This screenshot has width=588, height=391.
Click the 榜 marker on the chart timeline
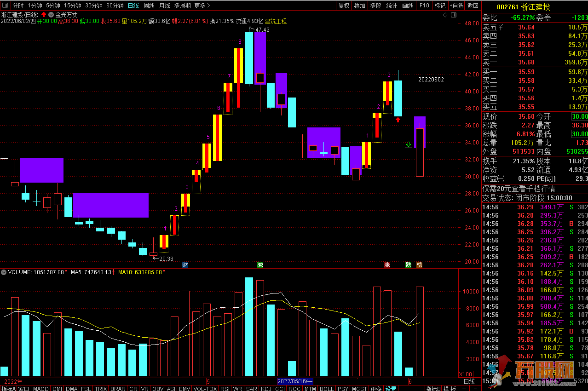click(419, 264)
